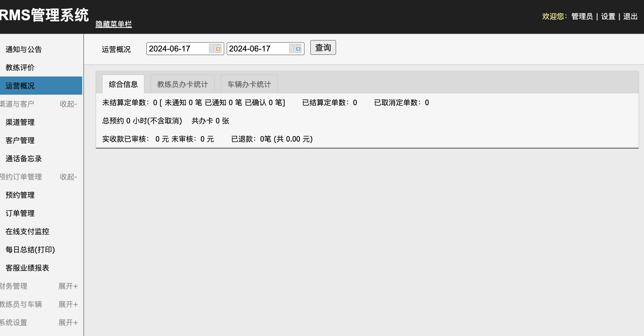644x336 pixels.
Task: Collapse the 预约订单管理 menu section
Action: click(68, 177)
